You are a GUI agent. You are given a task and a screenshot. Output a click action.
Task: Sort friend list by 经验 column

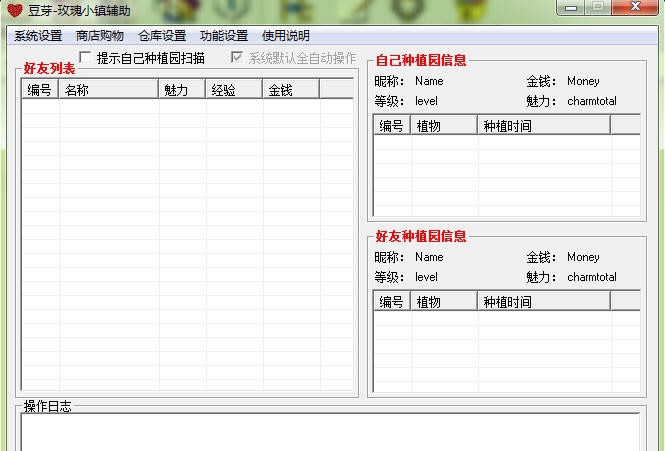click(234, 89)
